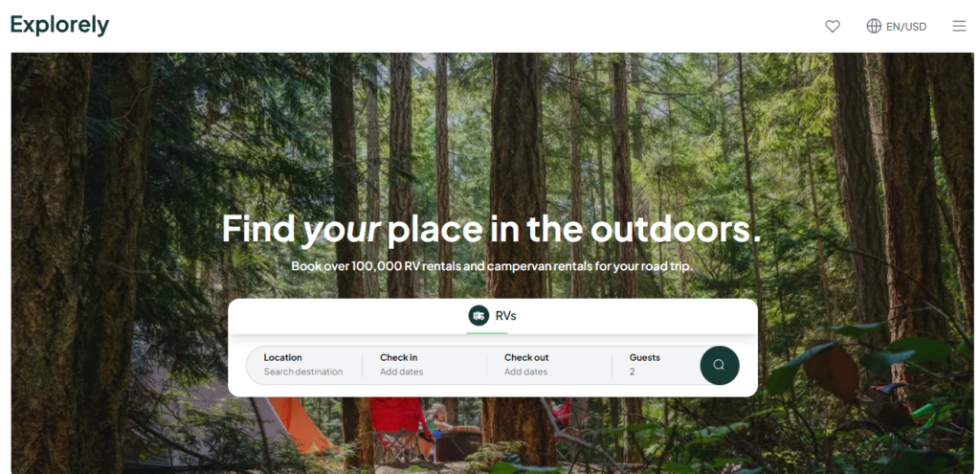
Task: Click Add dates under Check out
Action: pyautogui.click(x=525, y=372)
